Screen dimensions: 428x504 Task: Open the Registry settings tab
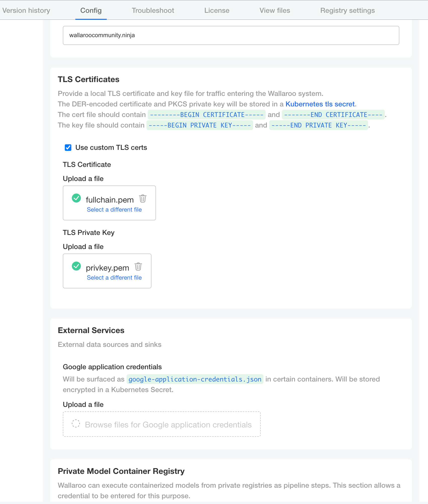(347, 11)
